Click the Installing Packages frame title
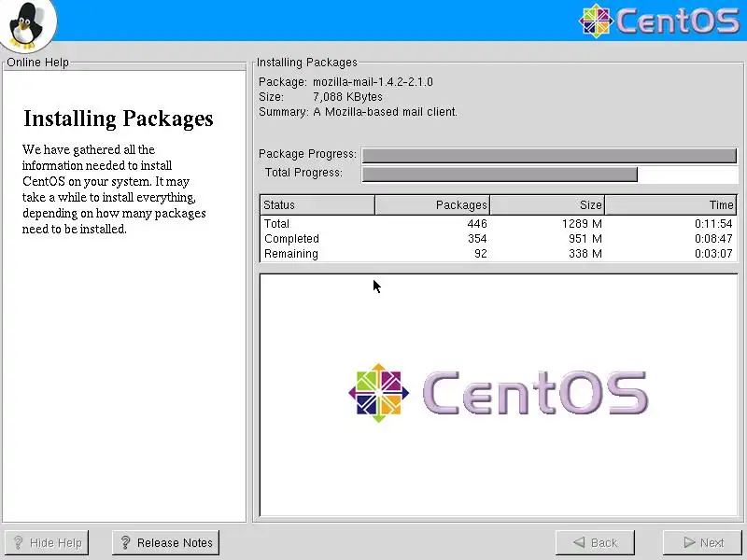This screenshot has width=747, height=560. pyautogui.click(x=307, y=63)
